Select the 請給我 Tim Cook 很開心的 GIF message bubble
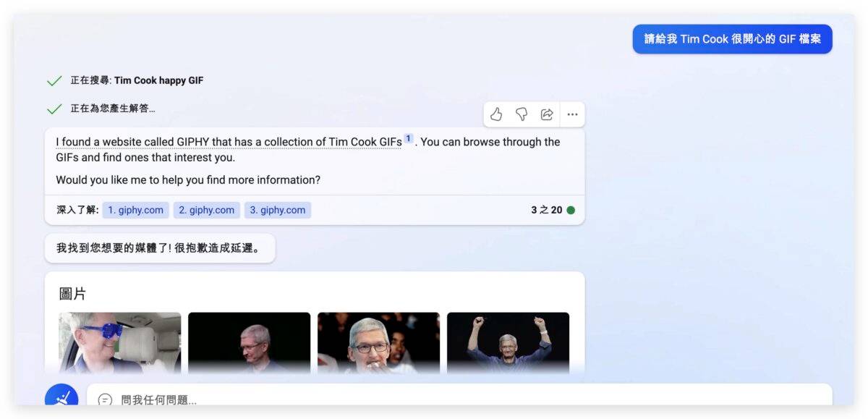868x419 pixels. (x=733, y=39)
